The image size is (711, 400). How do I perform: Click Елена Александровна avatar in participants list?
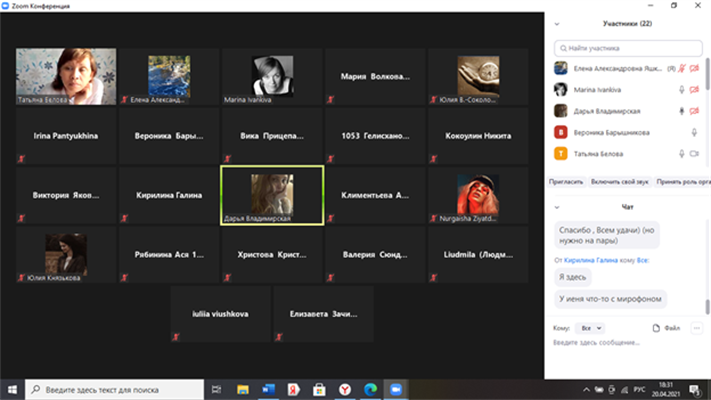[561, 68]
